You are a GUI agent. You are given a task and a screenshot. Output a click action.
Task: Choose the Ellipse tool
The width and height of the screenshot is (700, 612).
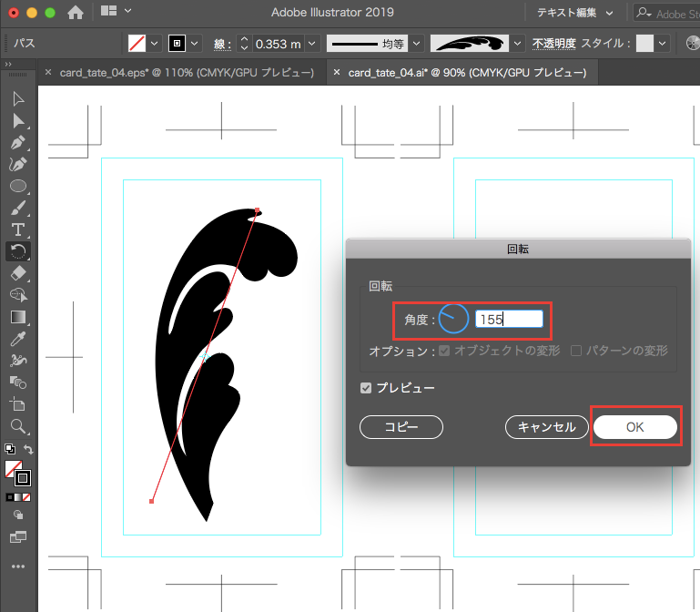pyautogui.click(x=17, y=186)
